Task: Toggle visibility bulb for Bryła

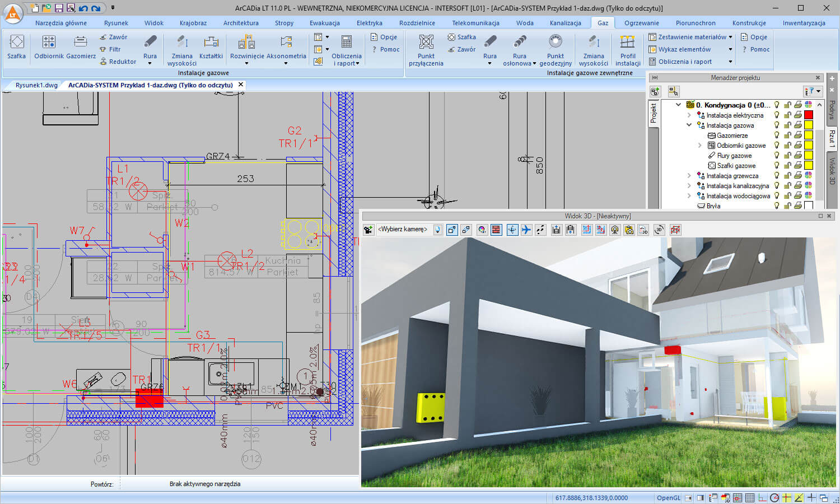Action: click(777, 206)
